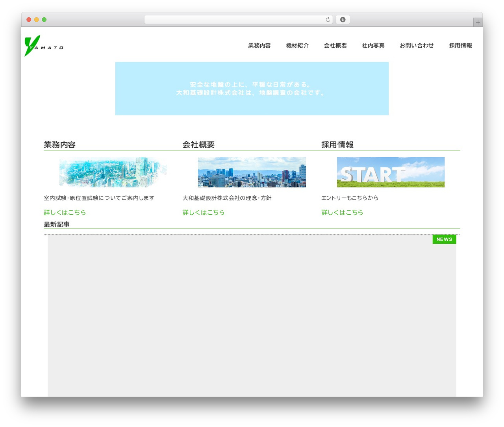Screen dimensions: 504x427
Task: Open the 業務内容 navigation menu item
Action: pos(259,46)
